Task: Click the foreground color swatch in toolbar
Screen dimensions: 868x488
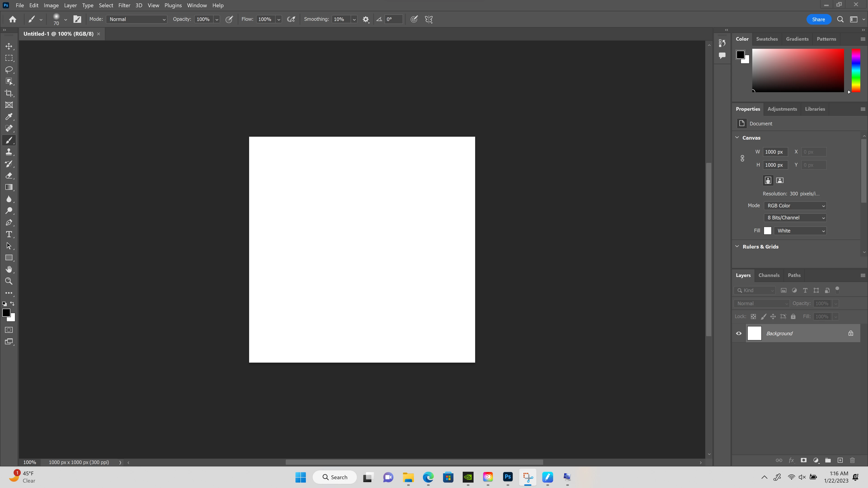Action: pyautogui.click(x=6, y=312)
